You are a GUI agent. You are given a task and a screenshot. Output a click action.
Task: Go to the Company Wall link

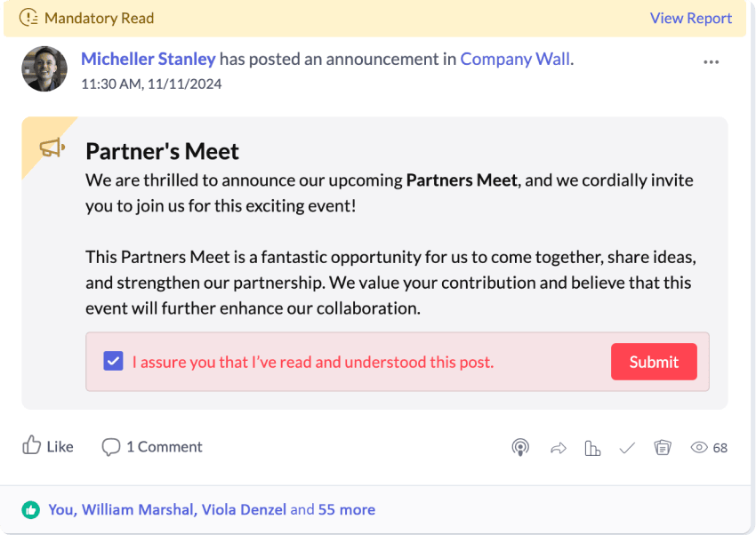pyautogui.click(x=515, y=60)
